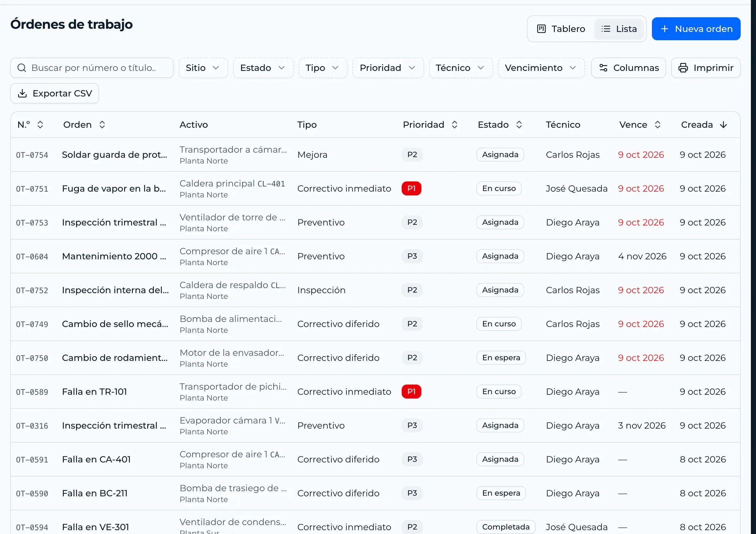Open order Mantenimiento 2000 ...
Screen dimensions: 756x534
(x=114, y=256)
